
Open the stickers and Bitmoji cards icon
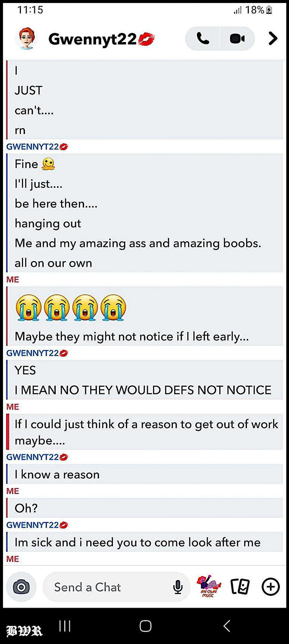click(x=240, y=587)
